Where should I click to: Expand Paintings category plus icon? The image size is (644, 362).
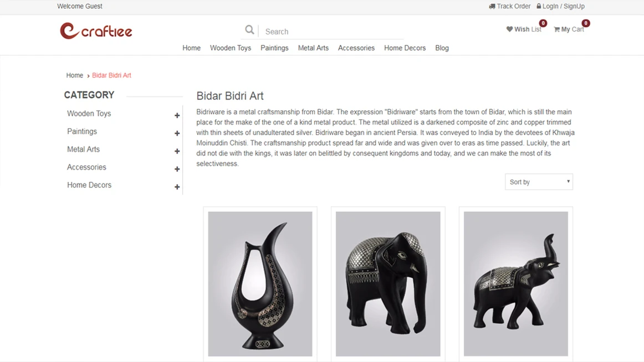pos(177,133)
